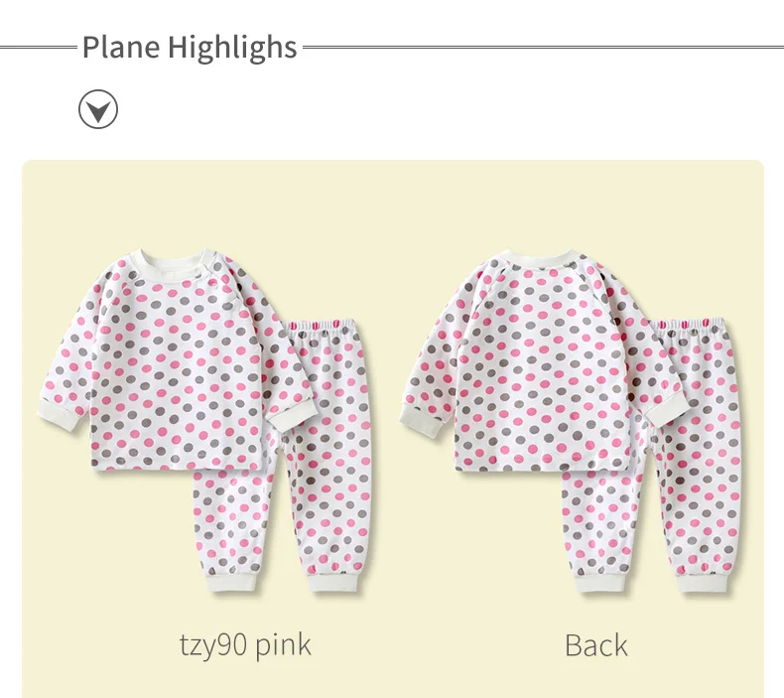Screen dimensions: 784x698
Task: Click the circled down-arrow icon
Action: pyautogui.click(x=98, y=109)
